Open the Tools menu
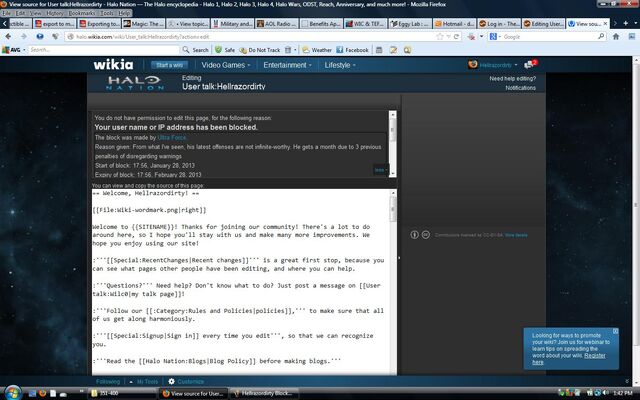This screenshot has height=400, width=640. point(107,13)
